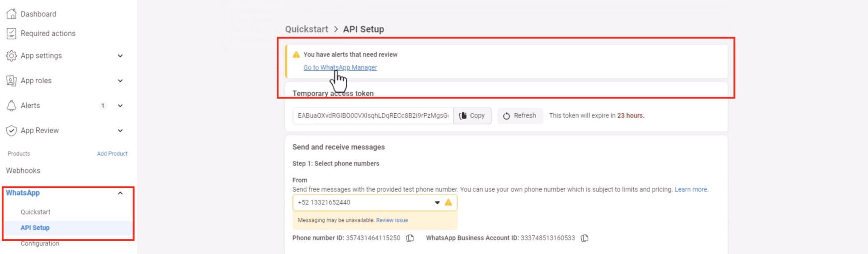868x254 pixels.
Task: Click the App Review shield icon
Action: pyautogui.click(x=11, y=130)
